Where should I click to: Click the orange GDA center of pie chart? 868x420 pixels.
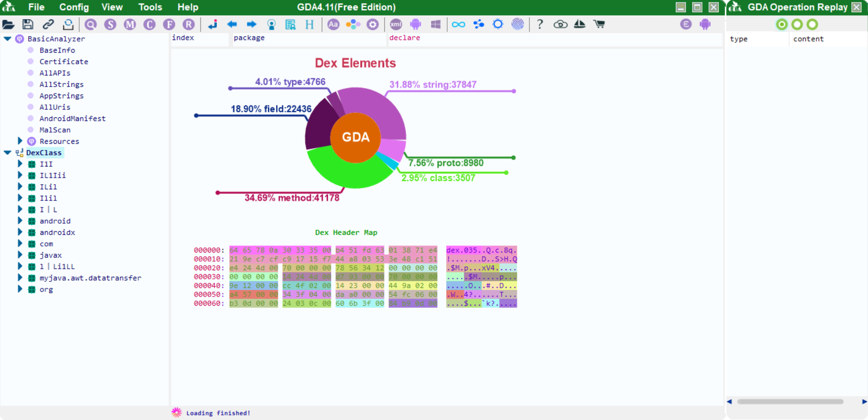coord(356,137)
